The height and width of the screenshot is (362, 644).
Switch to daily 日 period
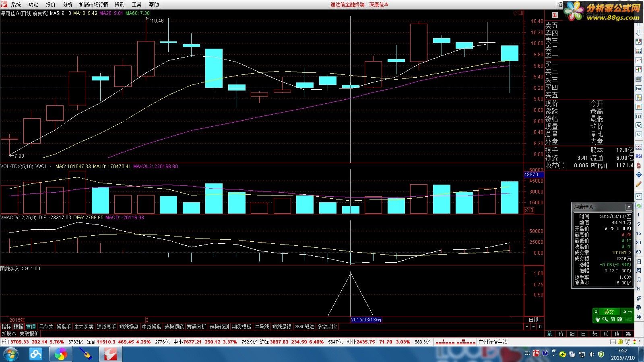click(x=639, y=261)
